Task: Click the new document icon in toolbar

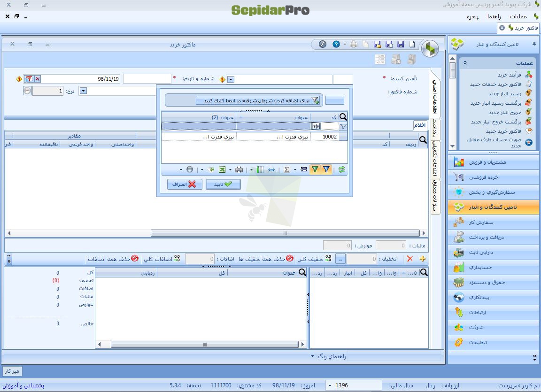Action: click(412, 44)
